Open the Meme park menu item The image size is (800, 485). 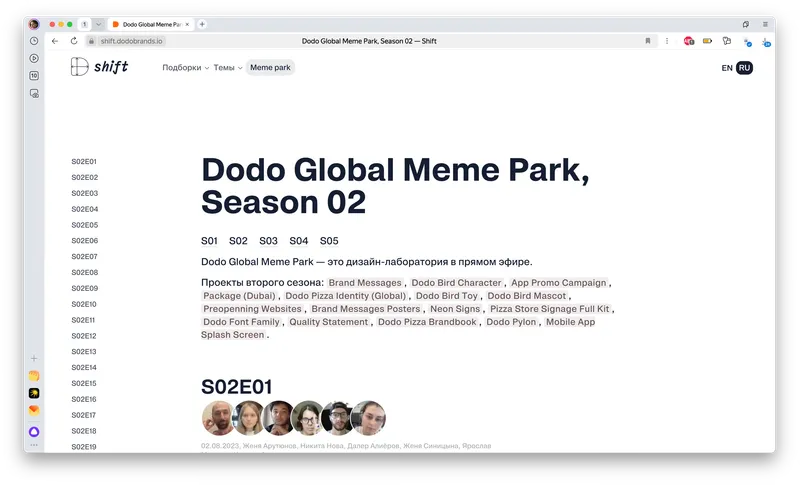pyautogui.click(x=270, y=67)
